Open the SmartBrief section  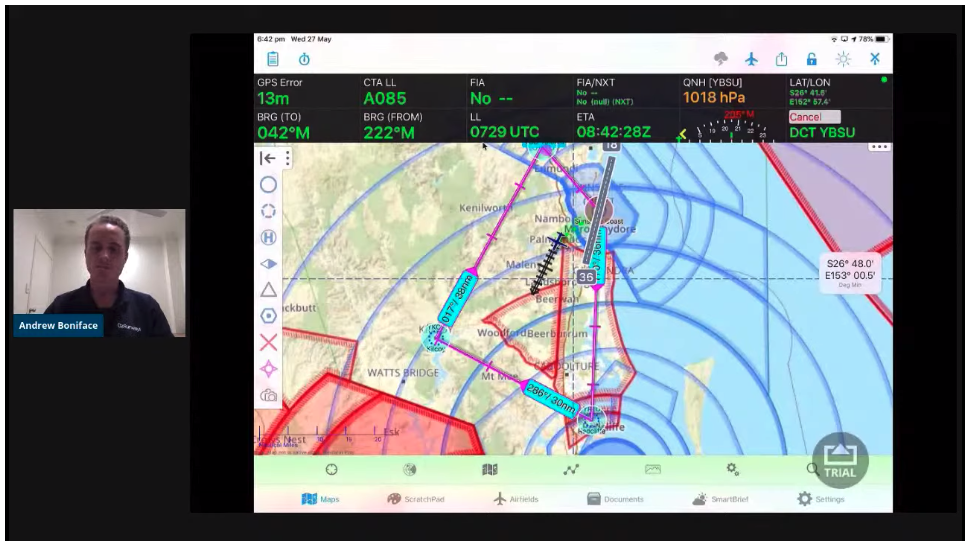(720, 499)
